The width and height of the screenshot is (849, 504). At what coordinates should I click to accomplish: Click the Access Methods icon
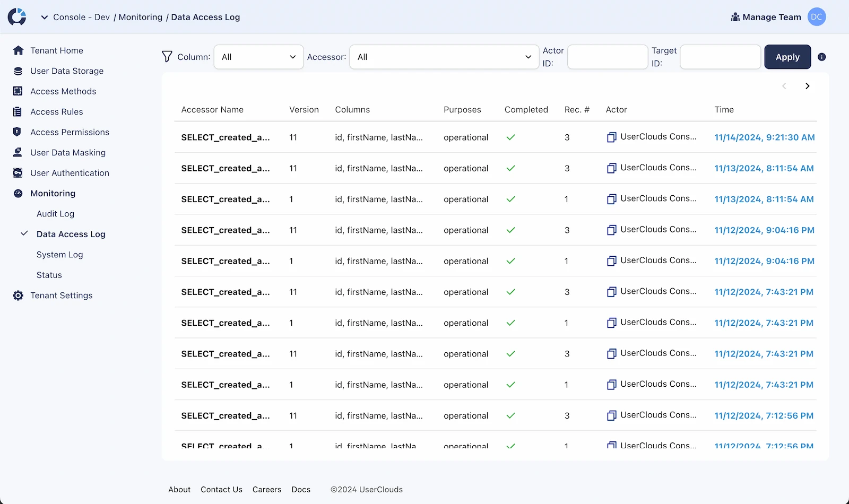[x=18, y=91]
